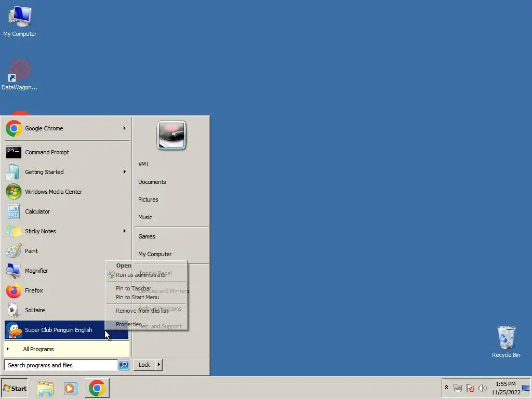Click the Lock button
The width and height of the screenshot is (532, 399).
point(144,365)
